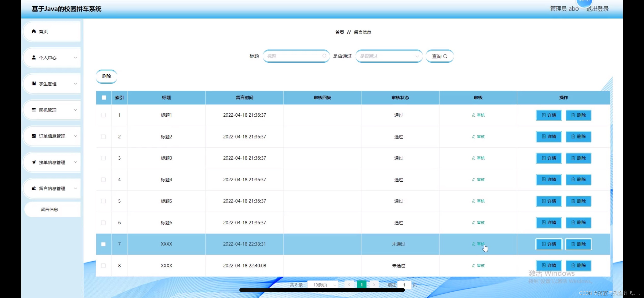Delete the 标题1 row with 删除
The width and height of the screenshot is (644, 298).
tap(578, 115)
